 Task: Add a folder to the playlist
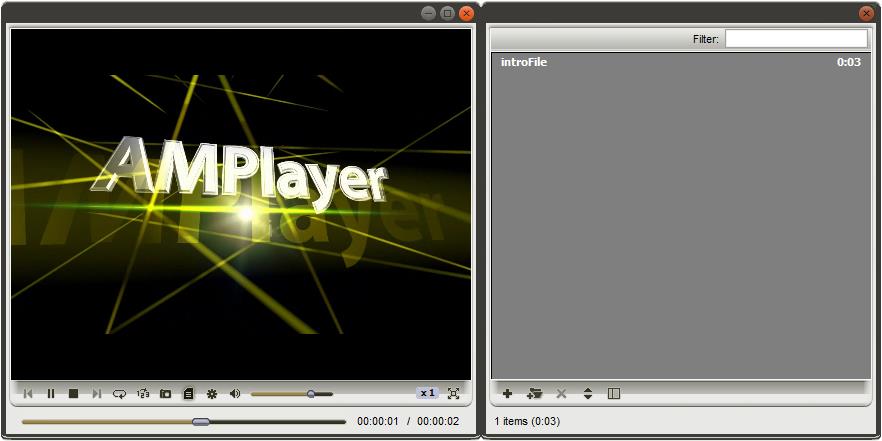coord(534,394)
